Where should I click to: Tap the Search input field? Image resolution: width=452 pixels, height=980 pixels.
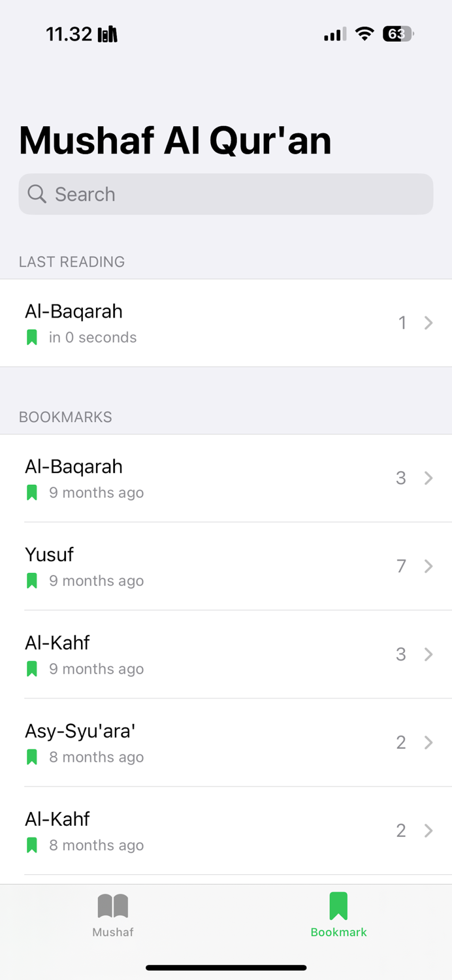pos(226,194)
